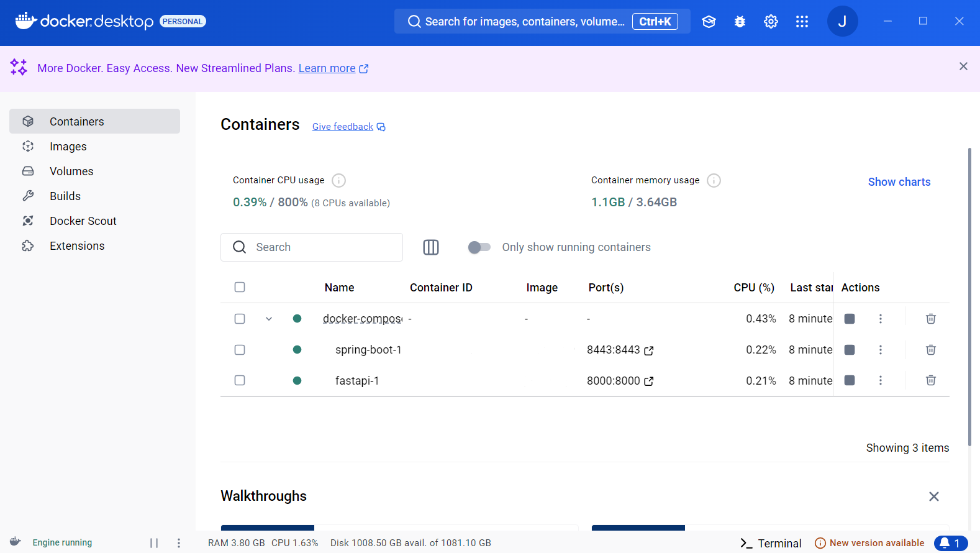Open port 8000:8000 in browser
The width and height of the screenshot is (980, 553).
point(649,381)
